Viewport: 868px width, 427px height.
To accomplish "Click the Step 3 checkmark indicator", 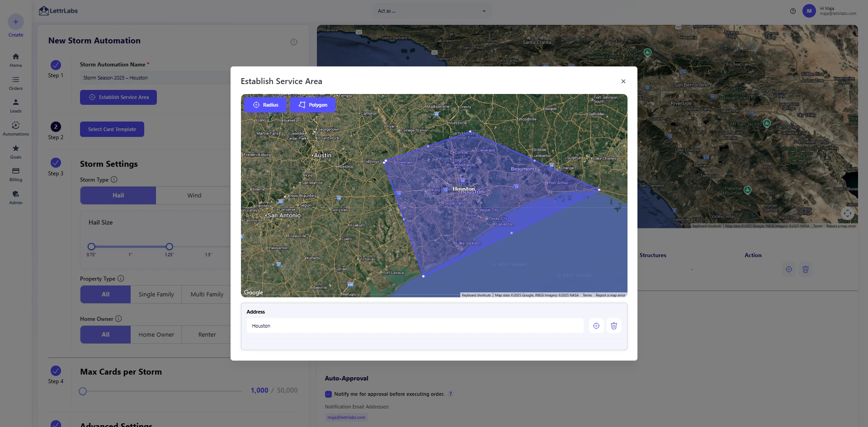I will 56,163.
